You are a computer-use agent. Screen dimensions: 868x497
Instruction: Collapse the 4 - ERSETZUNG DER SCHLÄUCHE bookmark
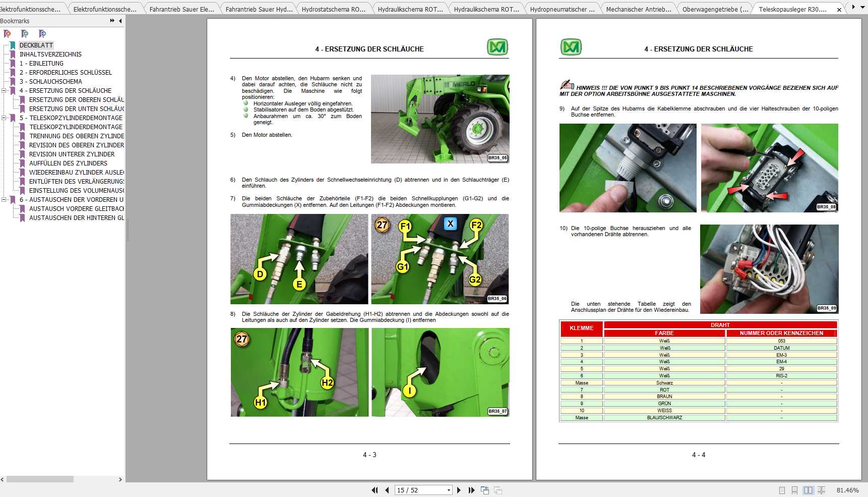coord(4,91)
